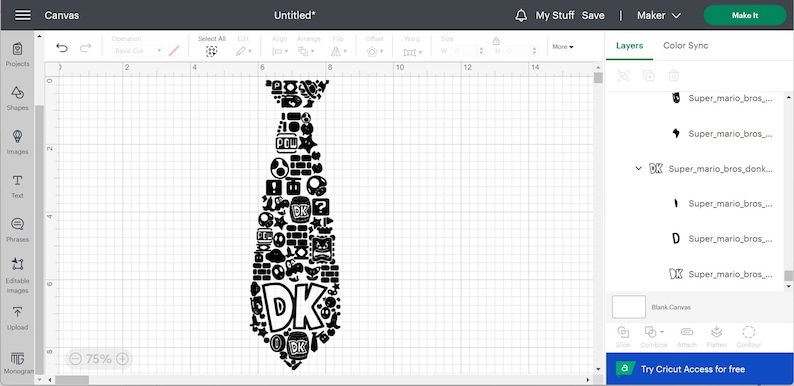The image size is (794, 386).
Task: Open Editable Images
Action: tap(17, 275)
